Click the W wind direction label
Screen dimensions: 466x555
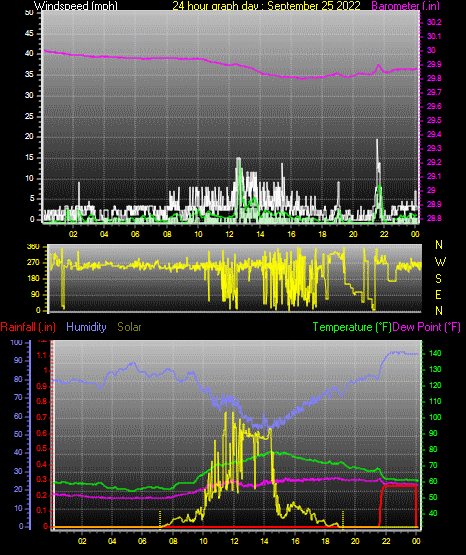click(x=440, y=262)
